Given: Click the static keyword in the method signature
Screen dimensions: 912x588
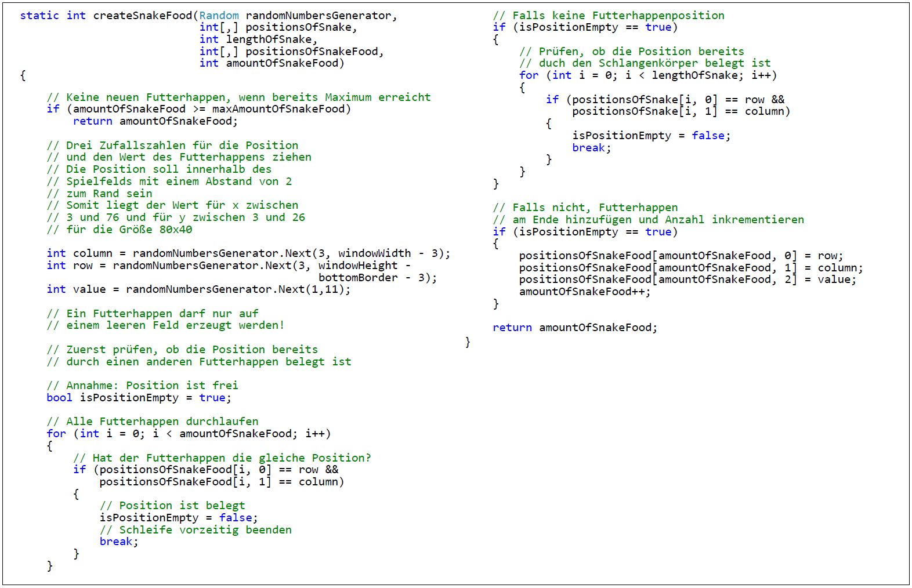Looking at the screenshot, I should click(39, 16).
